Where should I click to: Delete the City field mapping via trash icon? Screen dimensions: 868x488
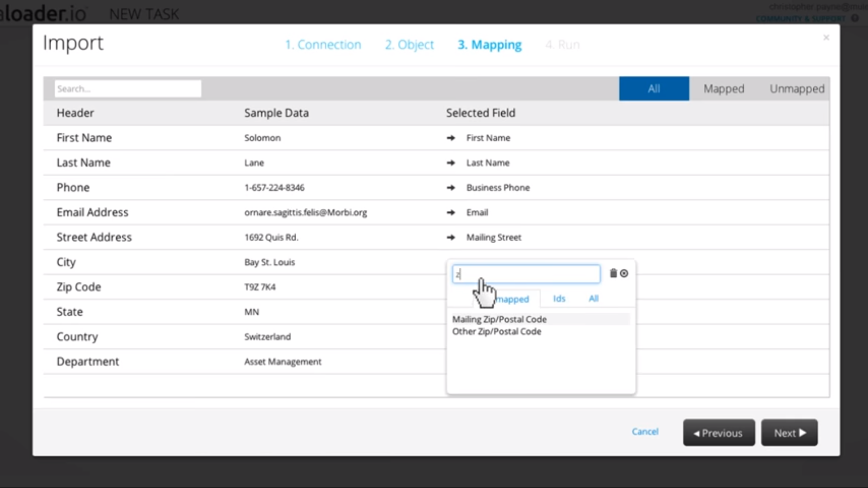613,273
